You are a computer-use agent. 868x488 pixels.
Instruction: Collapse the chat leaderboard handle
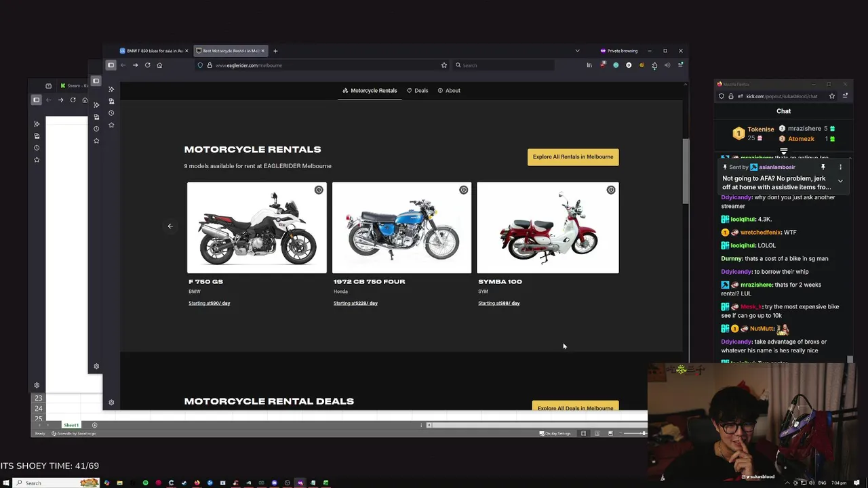coord(784,152)
